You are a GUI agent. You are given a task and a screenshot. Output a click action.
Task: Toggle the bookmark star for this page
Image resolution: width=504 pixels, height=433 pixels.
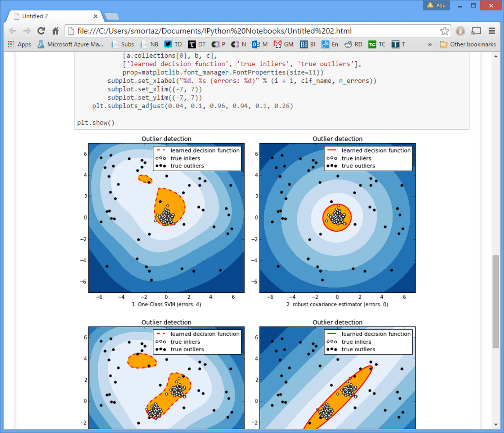[445, 31]
